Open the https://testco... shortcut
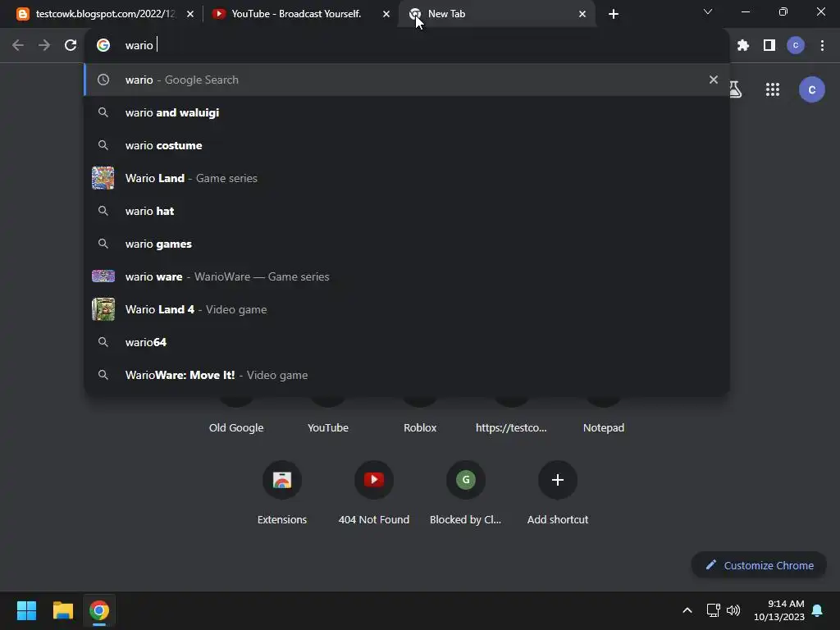840x630 pixels. 512,427
